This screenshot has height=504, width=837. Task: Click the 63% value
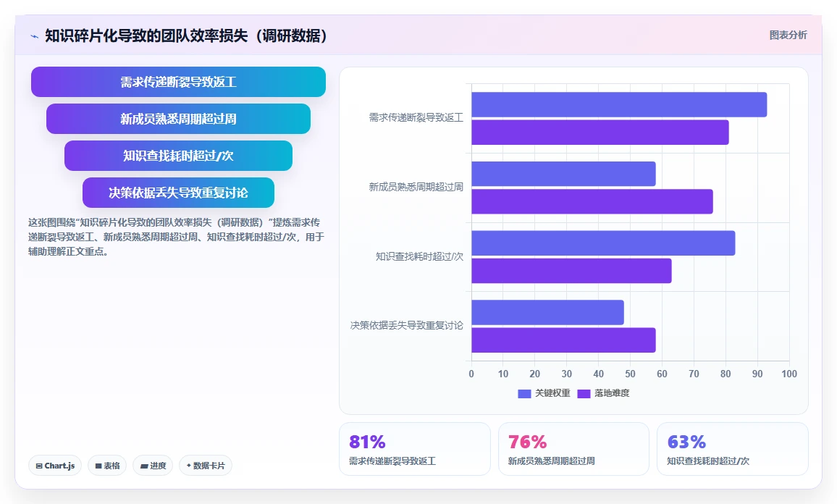pos(686,442)
